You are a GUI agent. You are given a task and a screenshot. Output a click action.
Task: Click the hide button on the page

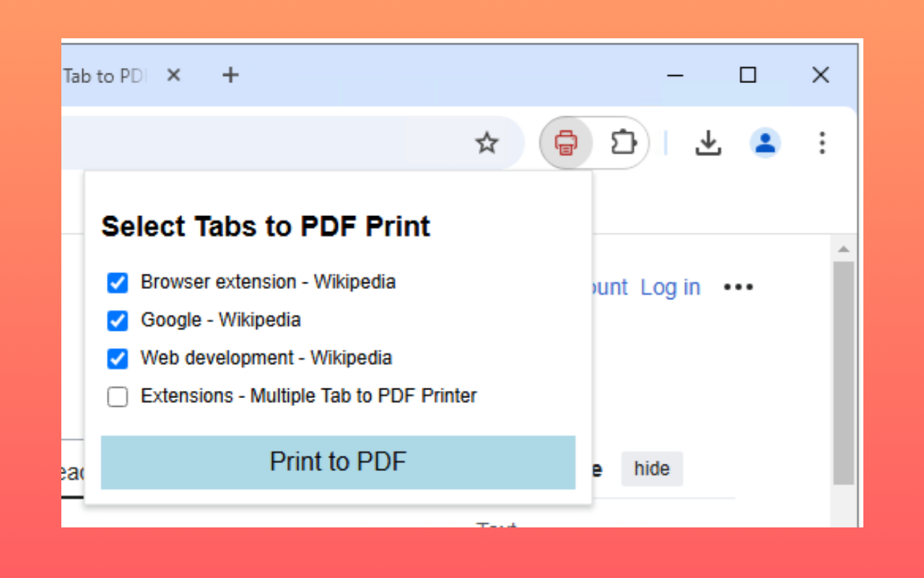click(x=652, y=469)
